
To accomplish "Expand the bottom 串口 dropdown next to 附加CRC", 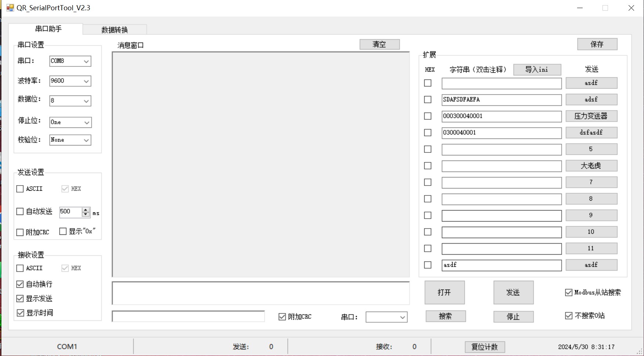I will click(403, 317).
